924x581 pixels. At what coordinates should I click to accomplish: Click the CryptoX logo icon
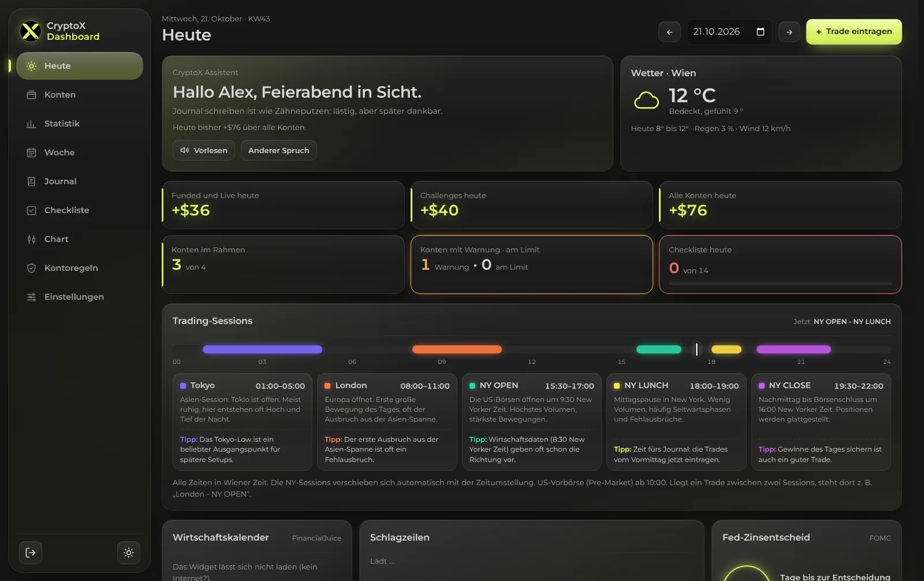[30, 31]
